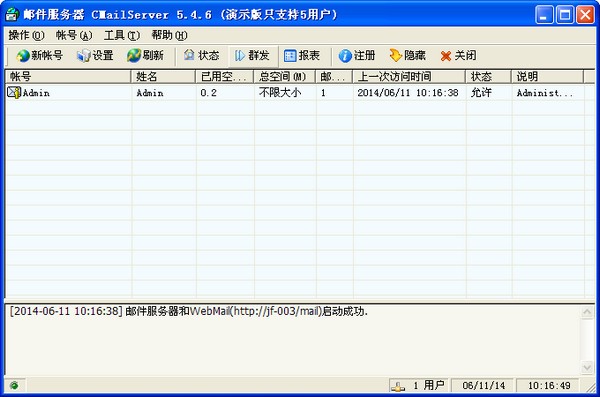Click the 注册 register info icon

tap(345, 56)
